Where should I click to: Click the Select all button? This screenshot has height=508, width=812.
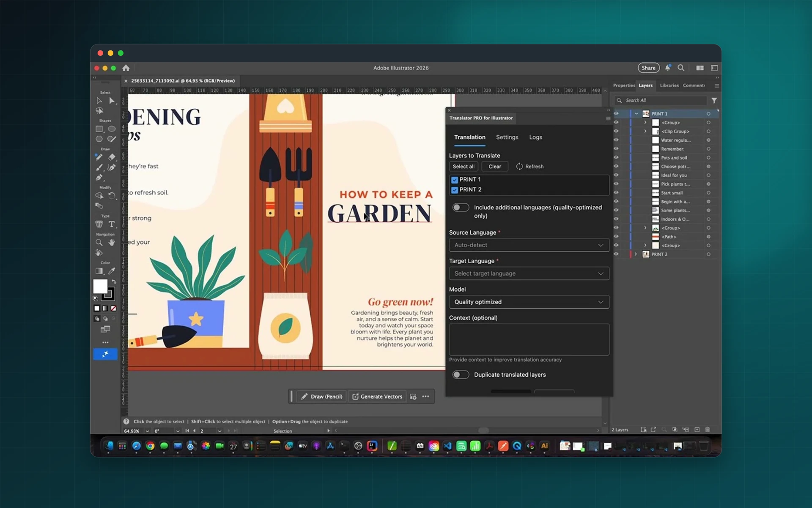pyautogui.click(x=464, y=166)
